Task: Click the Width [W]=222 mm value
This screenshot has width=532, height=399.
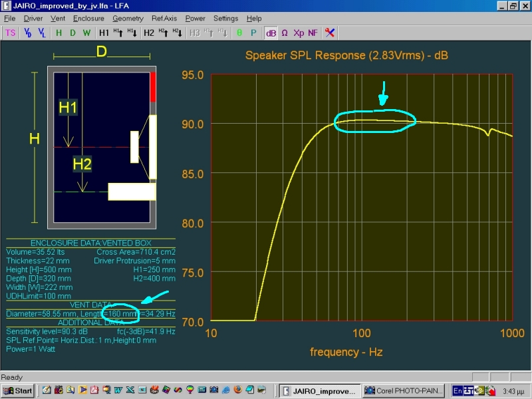Action: (39, 287)
